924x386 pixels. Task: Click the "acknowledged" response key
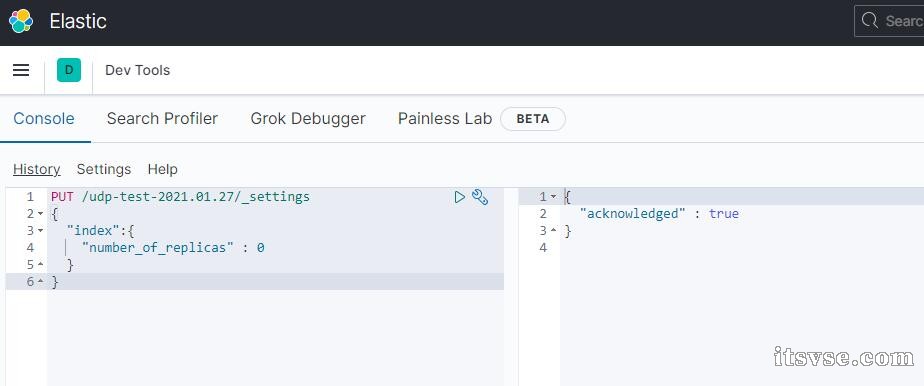coord(633,214)
